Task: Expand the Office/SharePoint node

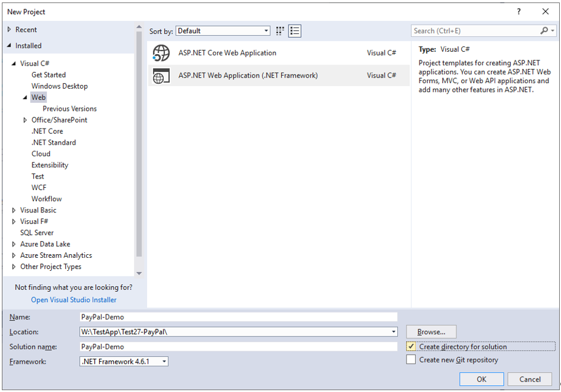Action: click(25, 120)
